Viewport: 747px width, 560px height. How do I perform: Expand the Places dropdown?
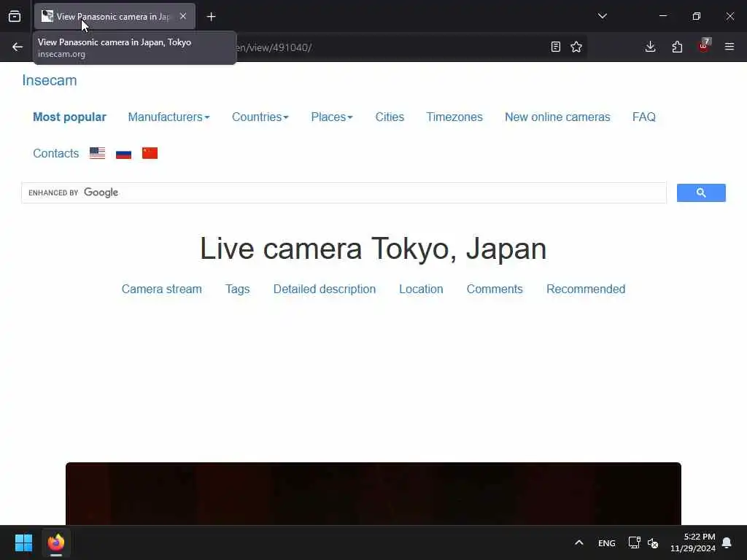coord(332,117)
